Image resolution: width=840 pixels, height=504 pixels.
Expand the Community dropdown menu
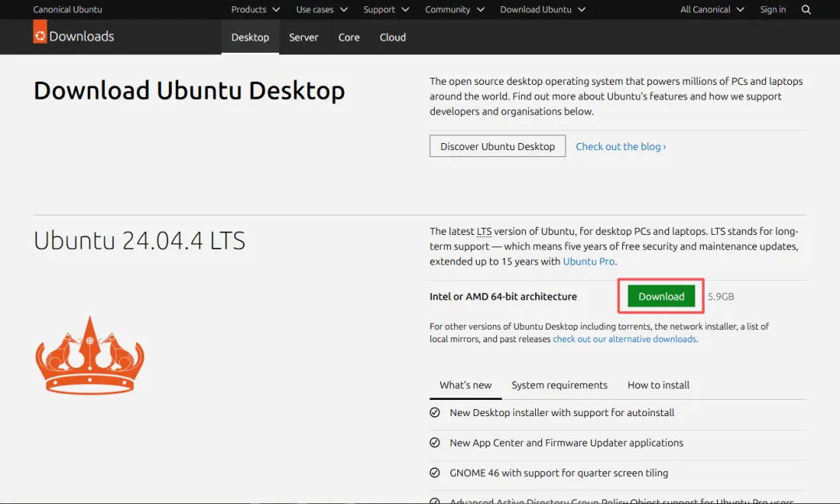click(455, 9)
